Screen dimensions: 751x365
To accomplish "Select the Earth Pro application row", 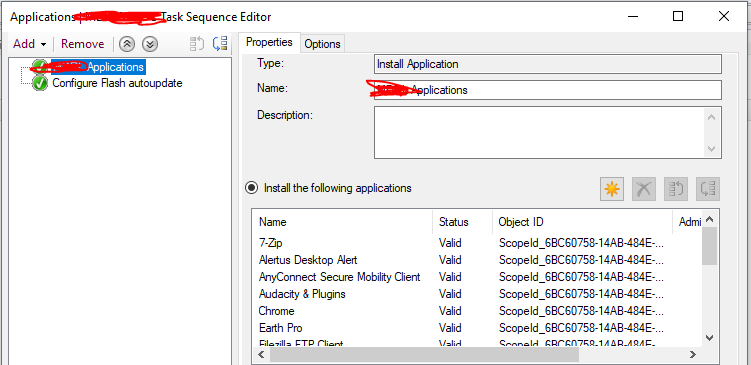I will (x=477, y=328).
